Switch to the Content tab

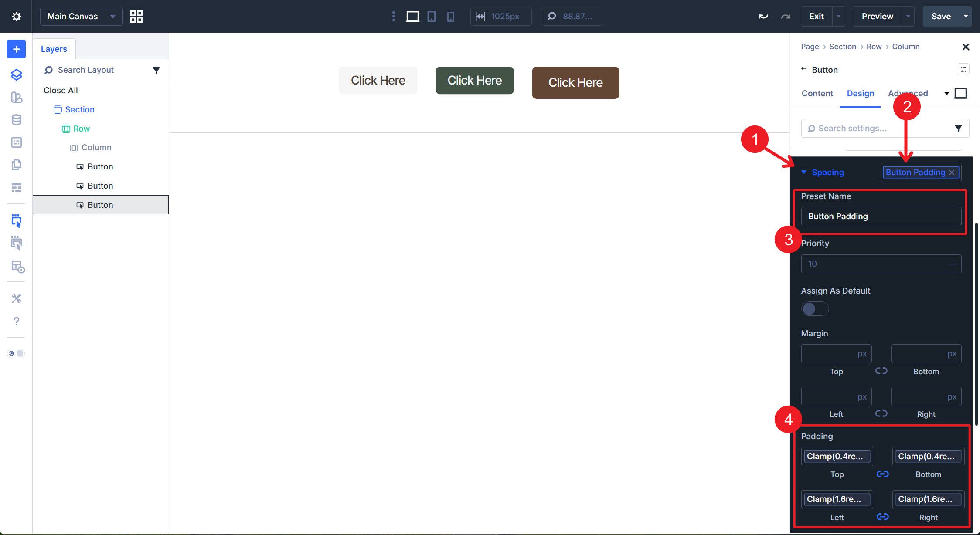(817, 93)
